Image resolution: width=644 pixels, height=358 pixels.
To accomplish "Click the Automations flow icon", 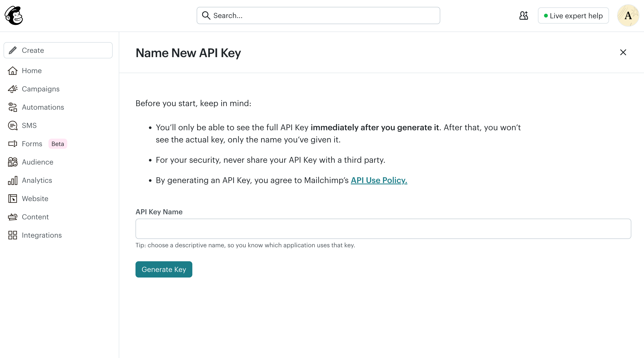I will pos(12,107).
